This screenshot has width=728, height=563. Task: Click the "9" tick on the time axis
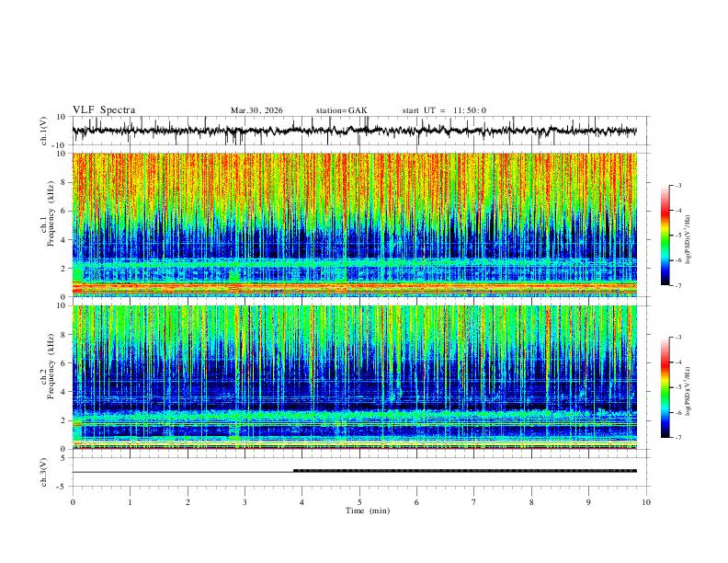click(588, 502)
